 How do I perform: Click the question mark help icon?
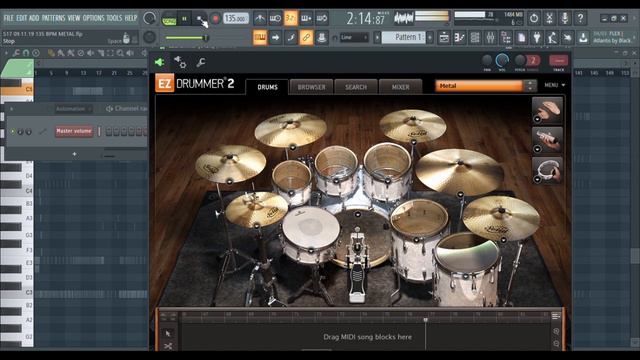tap(580, 18)
